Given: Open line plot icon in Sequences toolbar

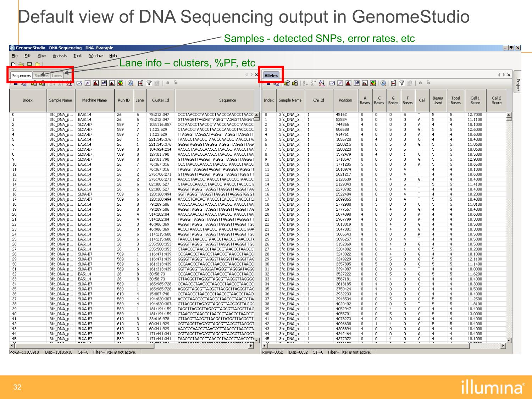Looking at the screenshot, I should click(79, 83).
